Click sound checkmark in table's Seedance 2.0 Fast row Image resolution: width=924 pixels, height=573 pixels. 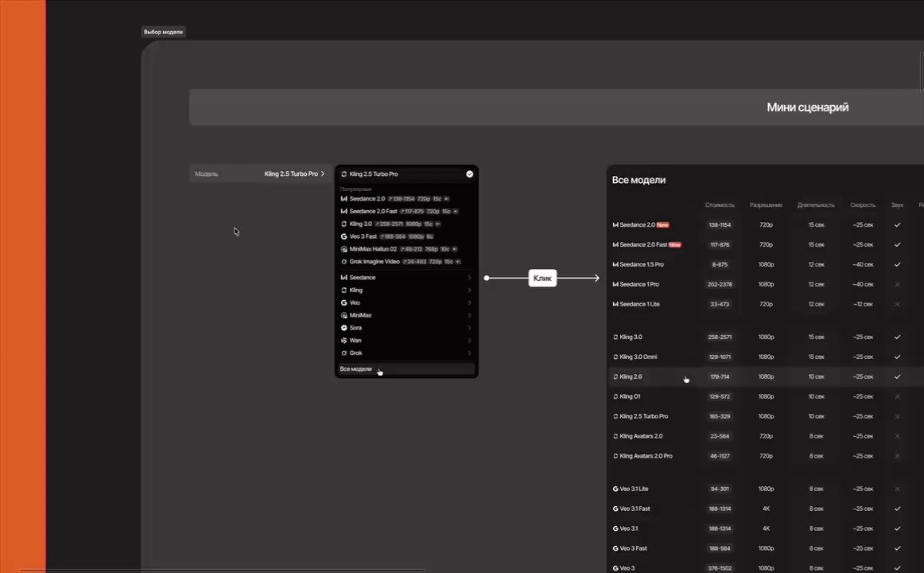[x=898, y=244]
